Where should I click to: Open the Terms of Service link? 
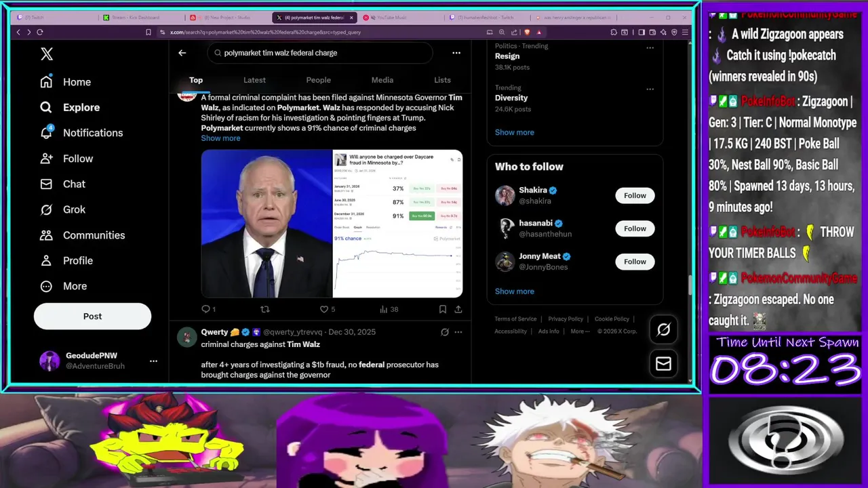pyautogui.click(x=515, y=319)
